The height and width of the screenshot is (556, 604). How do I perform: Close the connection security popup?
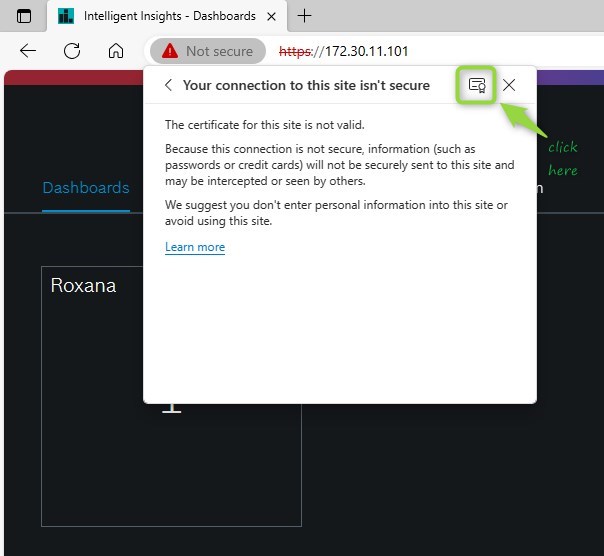(x=509, y=85)
